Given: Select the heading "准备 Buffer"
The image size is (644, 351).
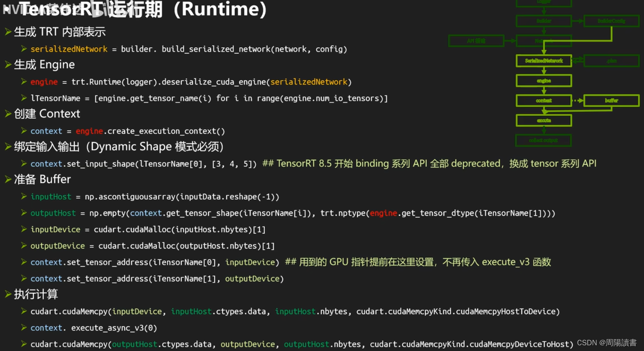Looking at the screenshot, I should point(42,179).
